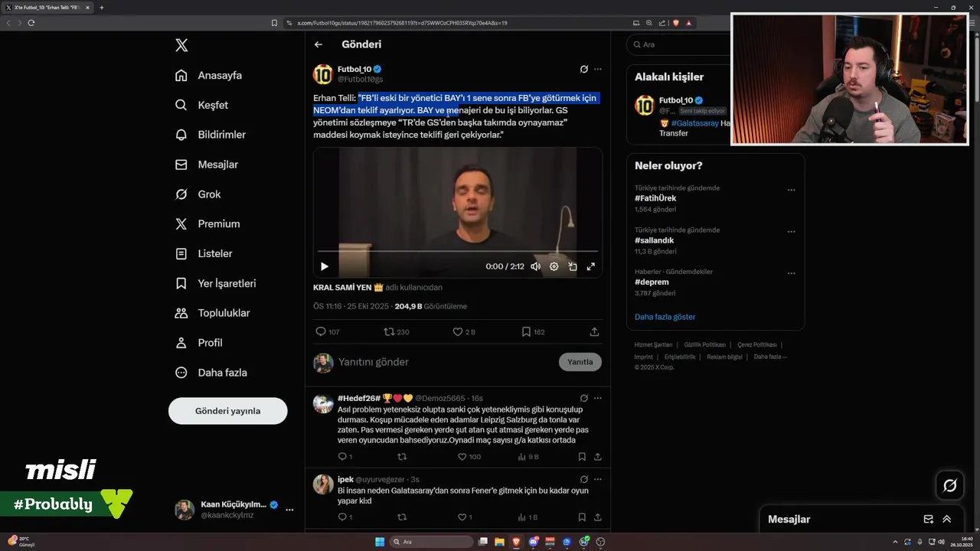The width and height of the screenshot is (980, 551).
Task: Open more options for #FatihÜrek trend
Action: [x=792, y=190]
